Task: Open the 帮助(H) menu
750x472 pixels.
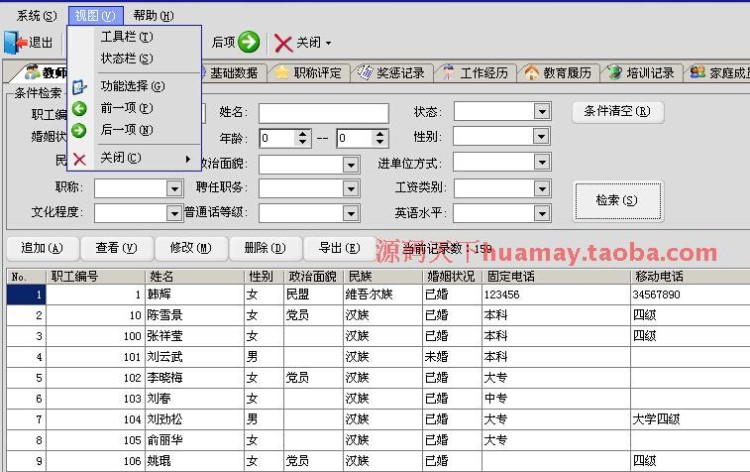Action: (153, 16)
